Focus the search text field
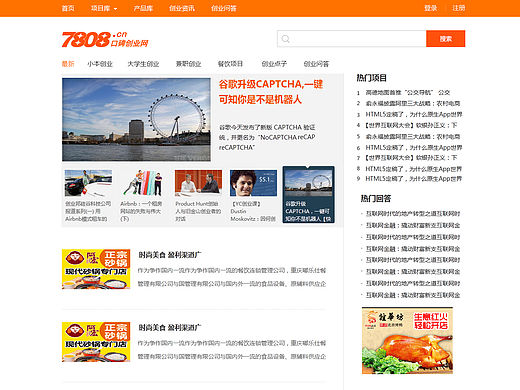520x390 pixels. click(x=352, y=39)
